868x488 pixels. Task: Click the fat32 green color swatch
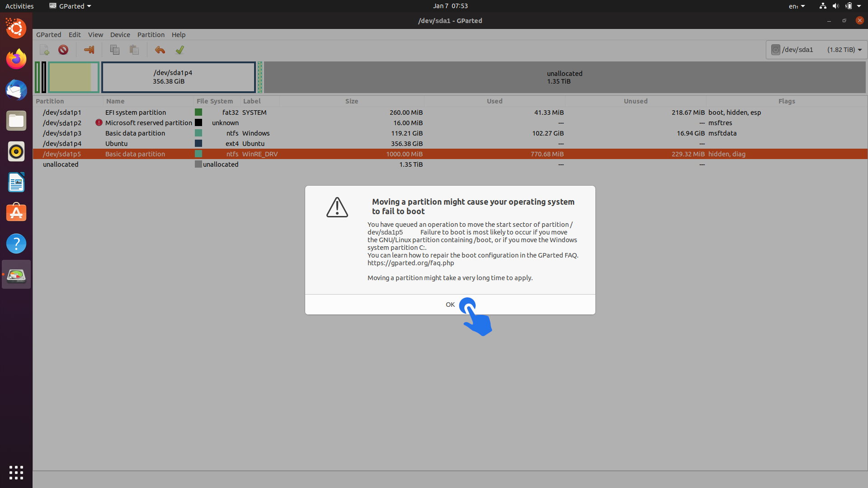click(198, 112)
